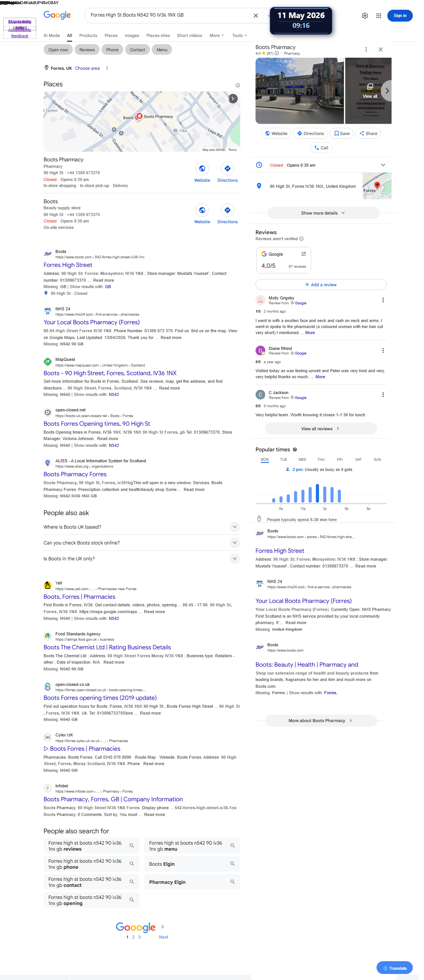Open Google settings gear icon
Screen dimensions: 424x980
369,15
